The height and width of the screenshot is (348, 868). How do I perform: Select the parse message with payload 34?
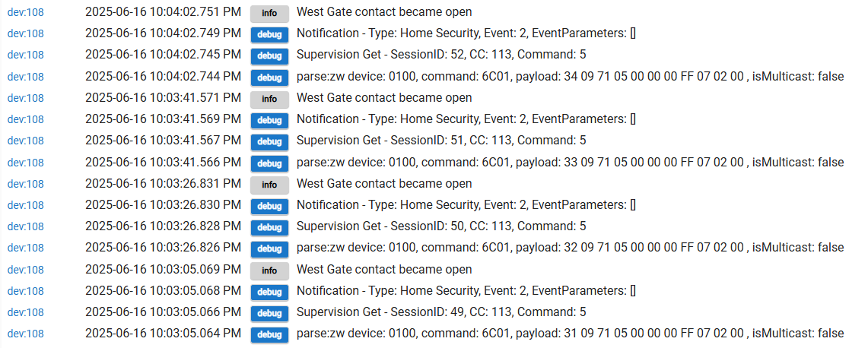tap(570, 76)
